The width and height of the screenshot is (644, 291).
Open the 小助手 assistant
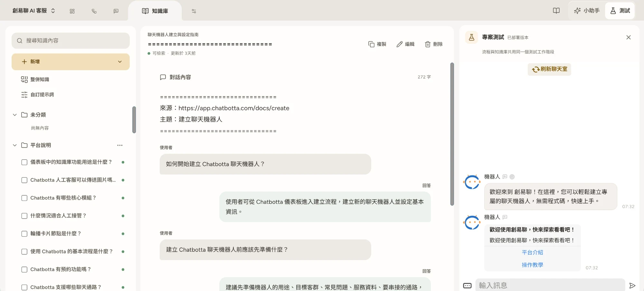587,11
